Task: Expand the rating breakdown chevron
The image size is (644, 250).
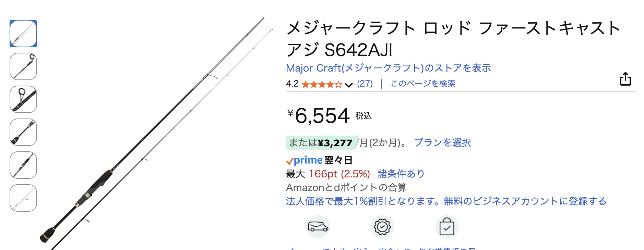Action: click(348, 85)
